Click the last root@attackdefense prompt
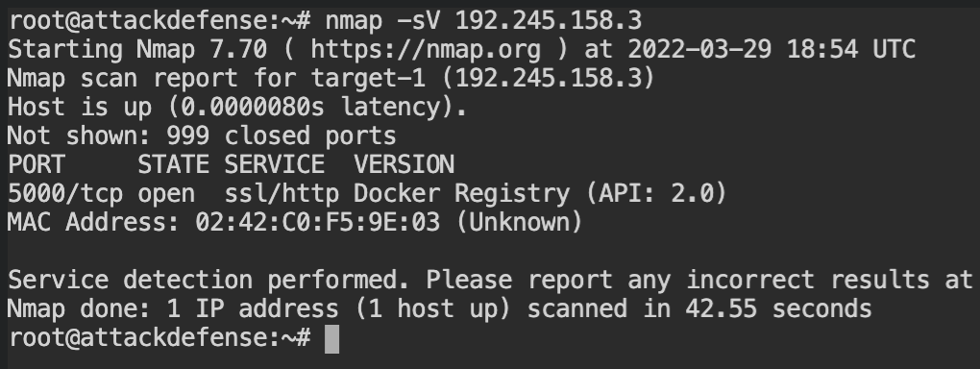980x369 pixels. pyautogui.click(x=159, y=338)
